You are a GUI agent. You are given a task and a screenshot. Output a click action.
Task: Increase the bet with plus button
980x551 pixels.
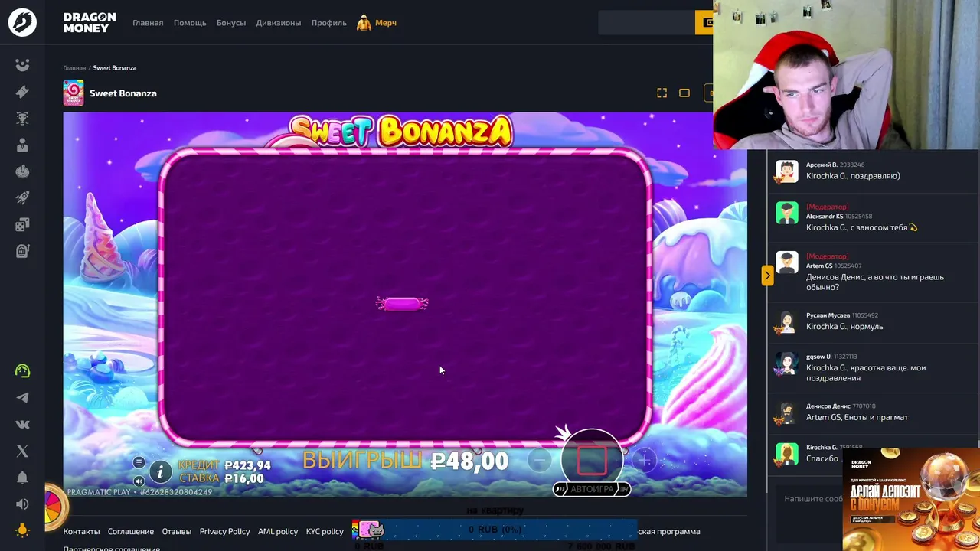645,460
